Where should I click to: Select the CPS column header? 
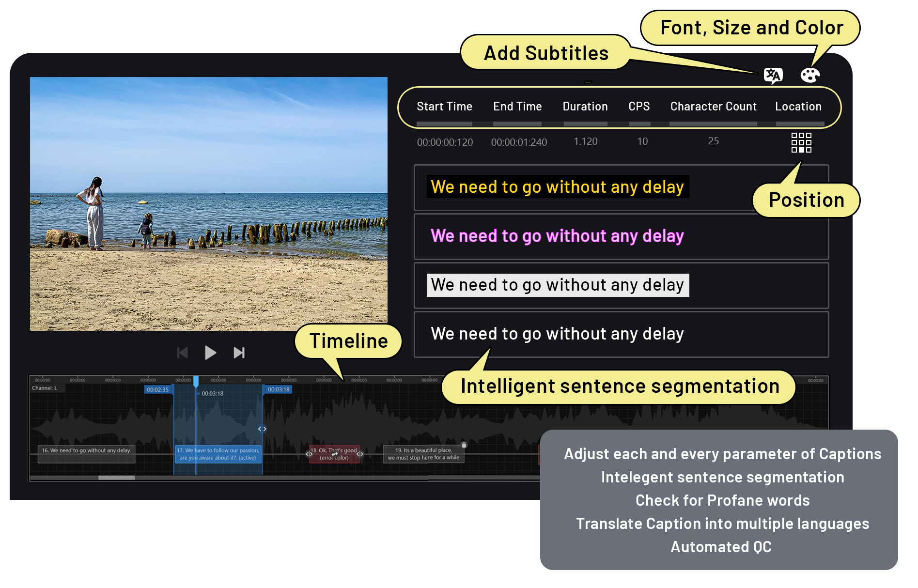[639, 107]
